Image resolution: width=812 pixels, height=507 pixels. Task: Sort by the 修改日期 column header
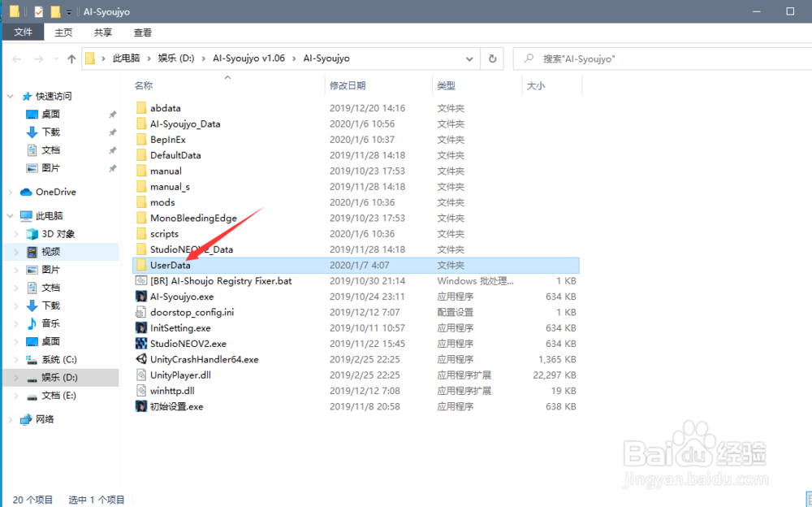pyautogui.click(x=348, y=85)
